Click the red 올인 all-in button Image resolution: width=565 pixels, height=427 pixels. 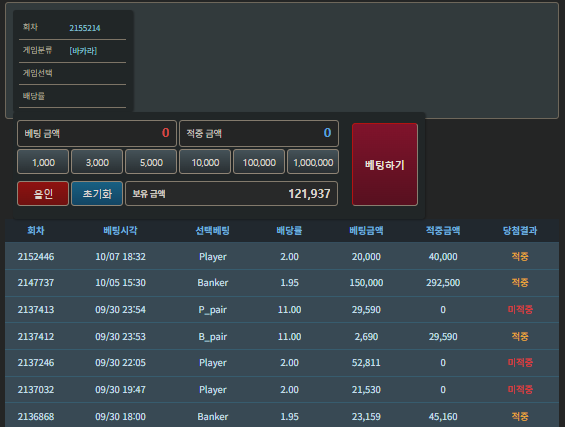point(43,194)
